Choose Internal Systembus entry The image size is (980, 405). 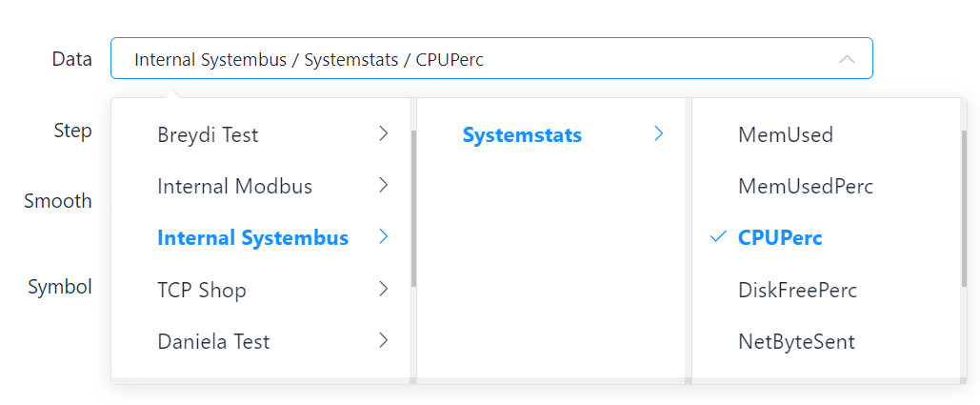(x=252, y=238)
